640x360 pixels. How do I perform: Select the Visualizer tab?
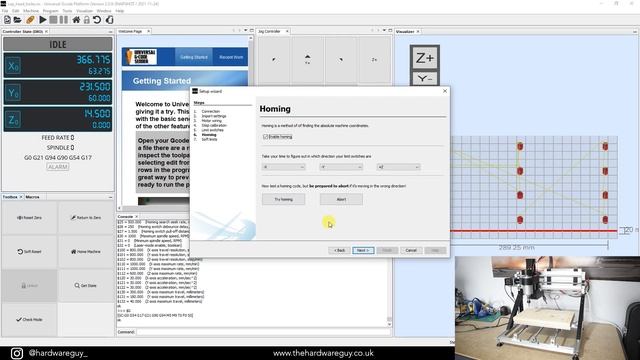pos(404,31)
